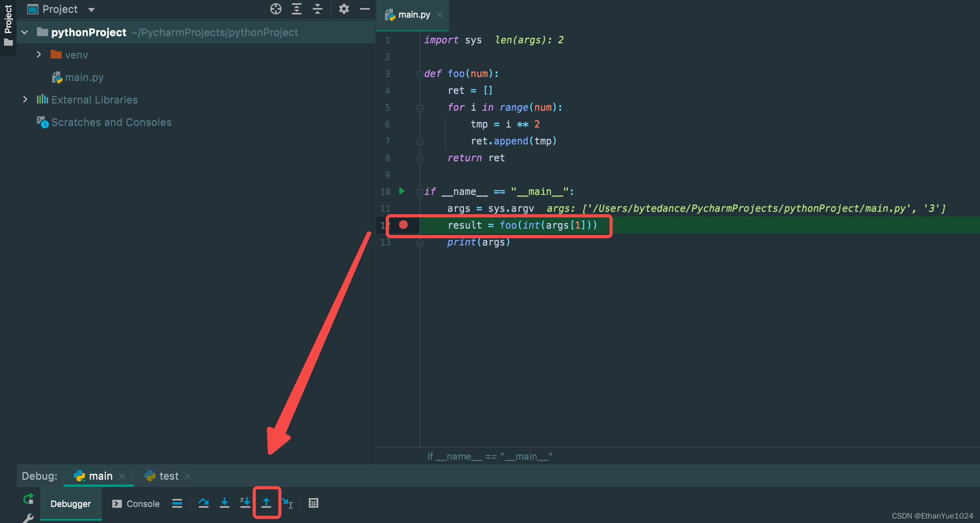This screenshot has height=523, width=980.
Task: Open the Project view dropdown
Action: point(91,10)
